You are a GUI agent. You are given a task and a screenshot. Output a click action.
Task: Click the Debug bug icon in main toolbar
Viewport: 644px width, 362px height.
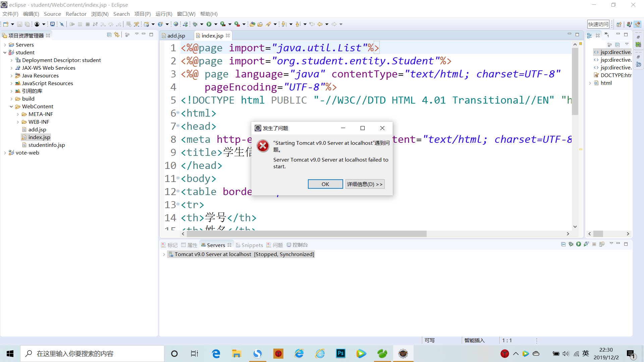[195, 24]
